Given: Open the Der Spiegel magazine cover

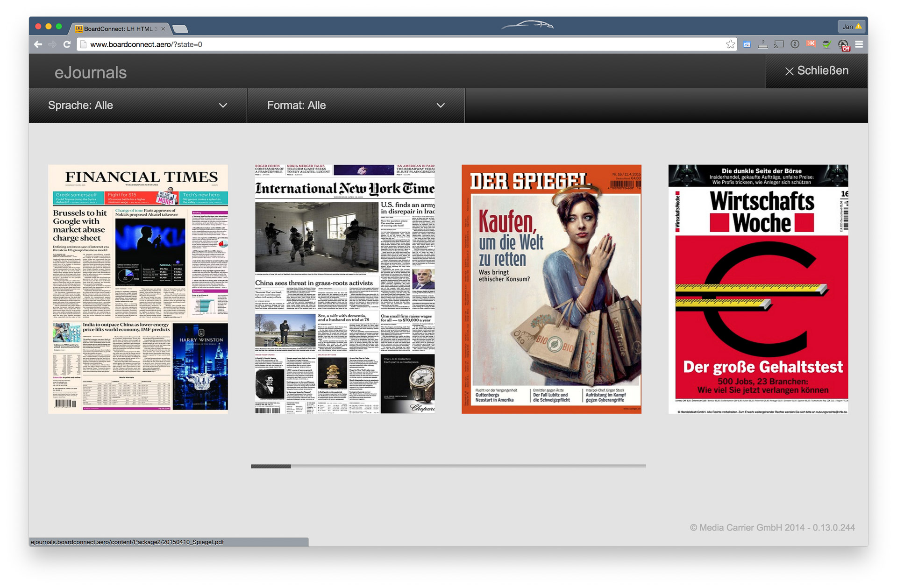Looking at the screenshot, I should (551, 289).
